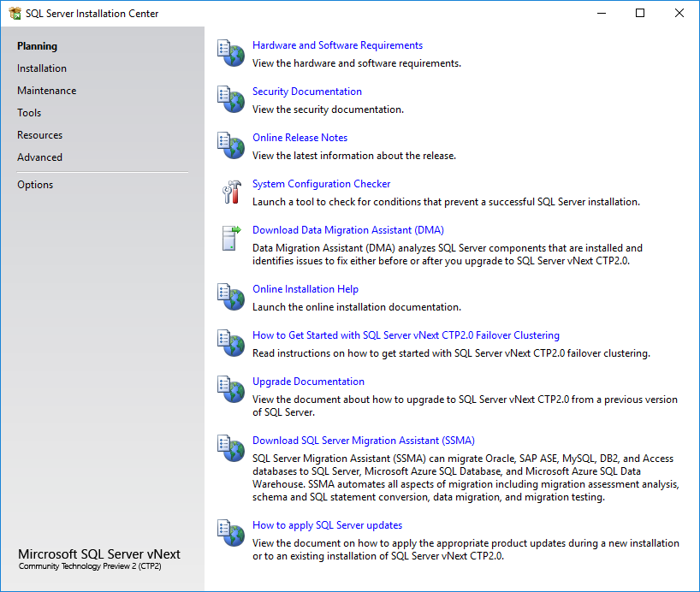This screenshot has width=700, height=592.
Task: Select the Resources section
Action: click(39, 134)
